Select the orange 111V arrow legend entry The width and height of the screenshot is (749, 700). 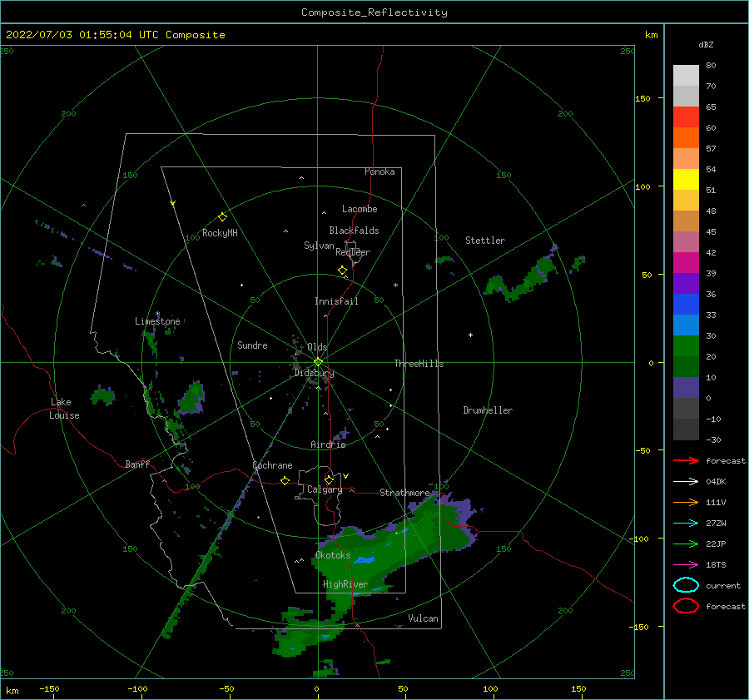(x=686, y=502)
